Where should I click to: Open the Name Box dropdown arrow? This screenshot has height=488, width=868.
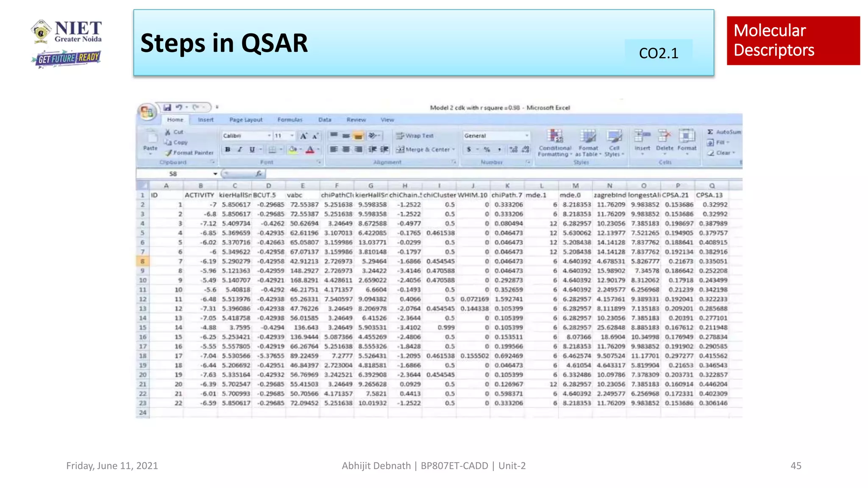(x=215, y=174)
